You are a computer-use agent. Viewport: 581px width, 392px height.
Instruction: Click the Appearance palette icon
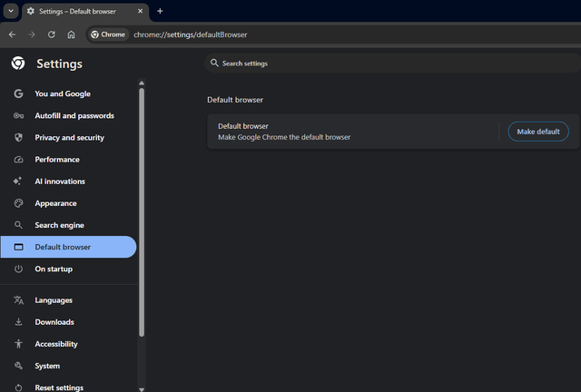[x=18, y=203]
